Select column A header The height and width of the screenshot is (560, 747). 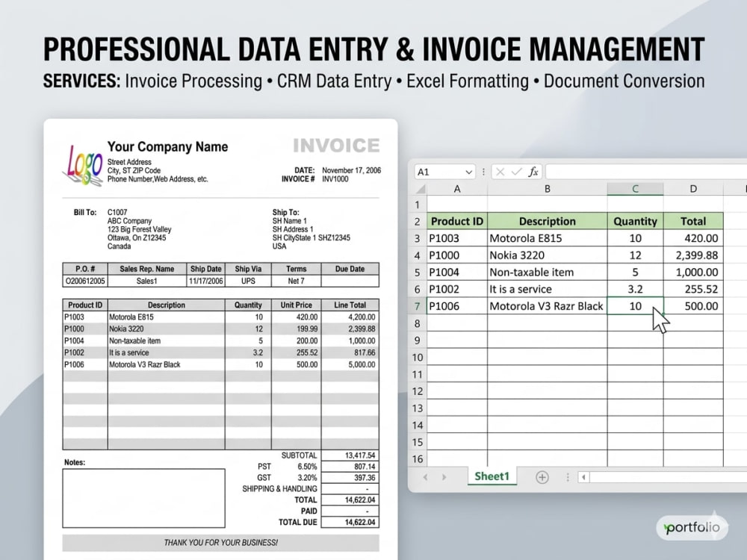pyautogui.click(x=457, y=189)
